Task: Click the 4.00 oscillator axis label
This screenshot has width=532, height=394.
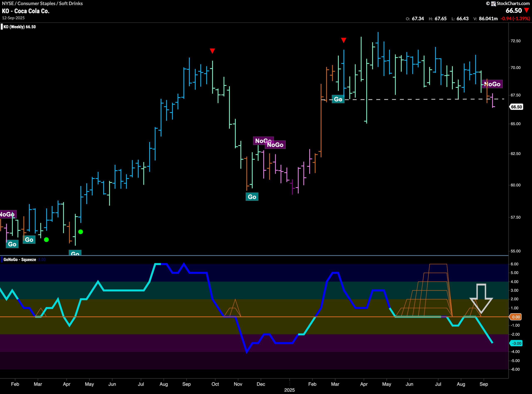Action: tap(515, 282)
